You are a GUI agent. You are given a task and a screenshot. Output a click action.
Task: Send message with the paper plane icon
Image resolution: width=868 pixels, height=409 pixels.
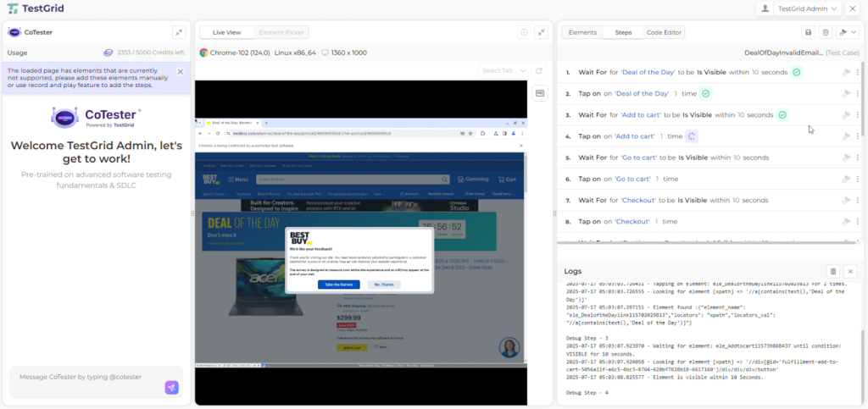[x=171, y=387]
